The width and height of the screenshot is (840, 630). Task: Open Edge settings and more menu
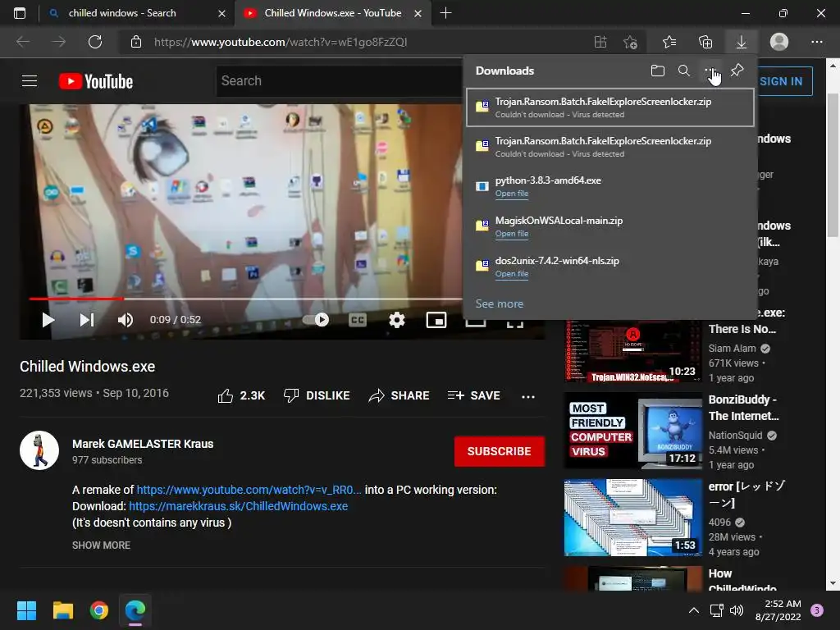point(816,42)
